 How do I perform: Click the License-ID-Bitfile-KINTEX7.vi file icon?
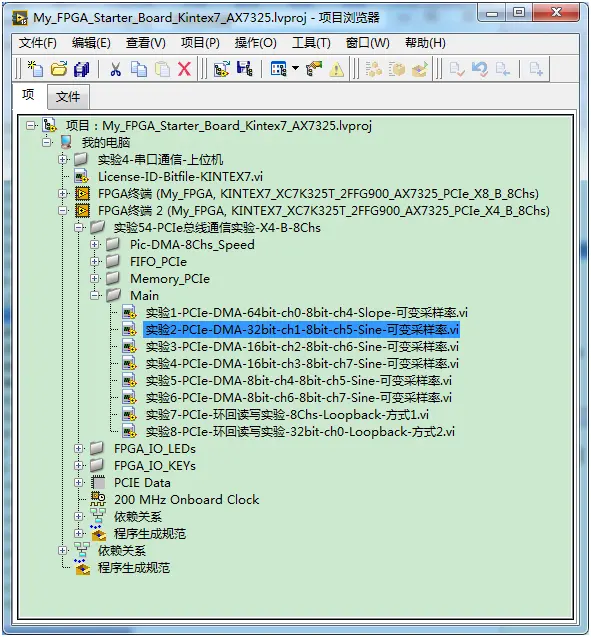coord(82,176)
